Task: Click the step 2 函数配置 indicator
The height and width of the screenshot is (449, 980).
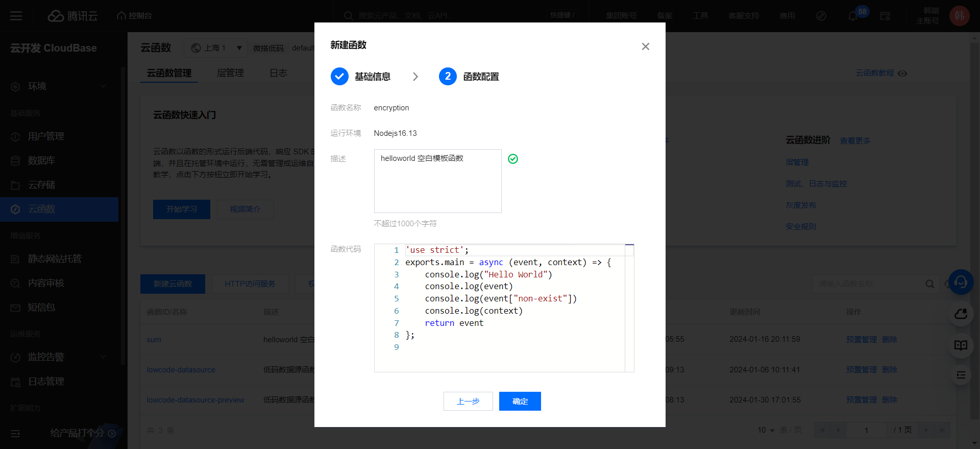Action: [448, 76]
